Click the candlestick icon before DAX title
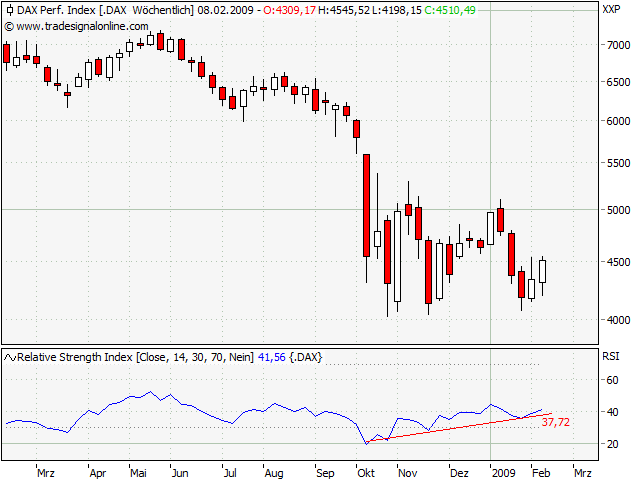 (10, 10)
